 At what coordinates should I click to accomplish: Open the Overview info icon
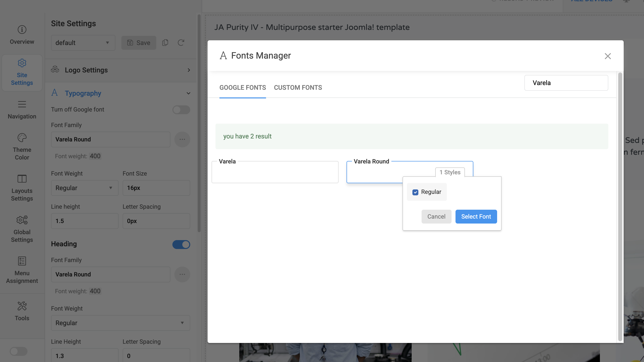pos(22,30)
